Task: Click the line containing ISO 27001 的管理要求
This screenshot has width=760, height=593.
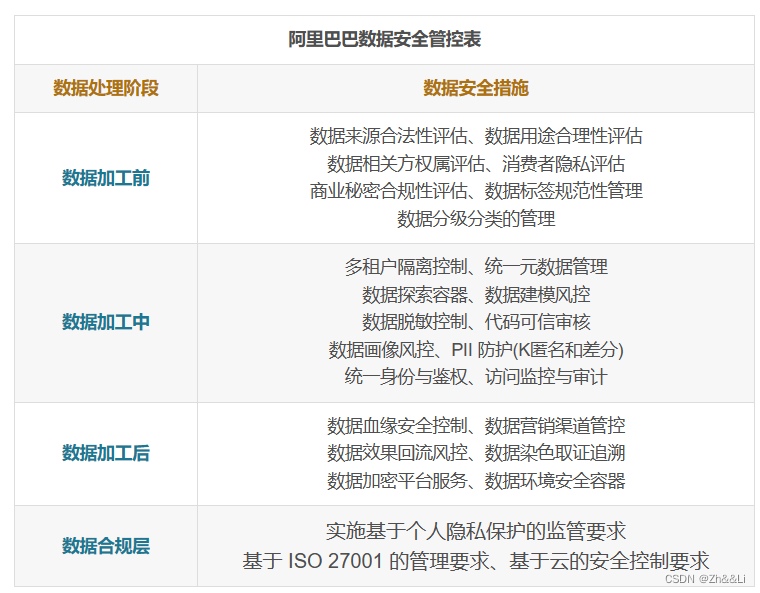Action: point(476,561)
